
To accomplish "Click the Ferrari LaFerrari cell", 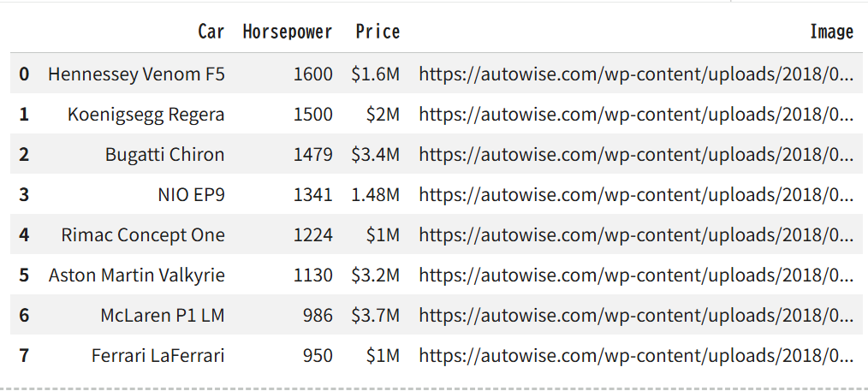I will [158, 356].
